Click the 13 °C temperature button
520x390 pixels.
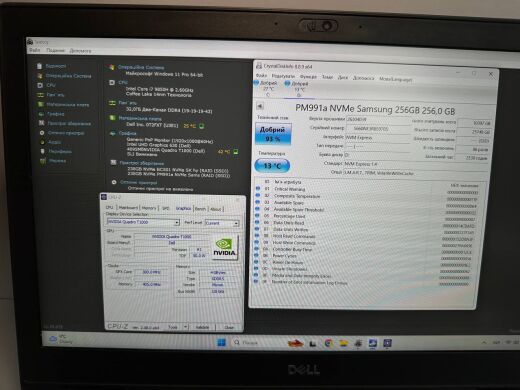click(x=272, y=166)
